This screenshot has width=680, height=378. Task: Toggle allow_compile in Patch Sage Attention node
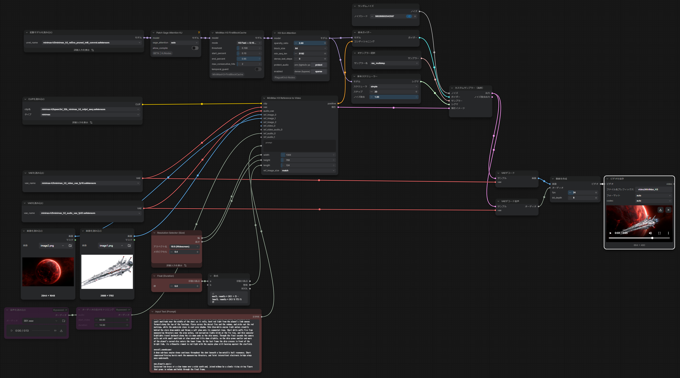[195, 48]
